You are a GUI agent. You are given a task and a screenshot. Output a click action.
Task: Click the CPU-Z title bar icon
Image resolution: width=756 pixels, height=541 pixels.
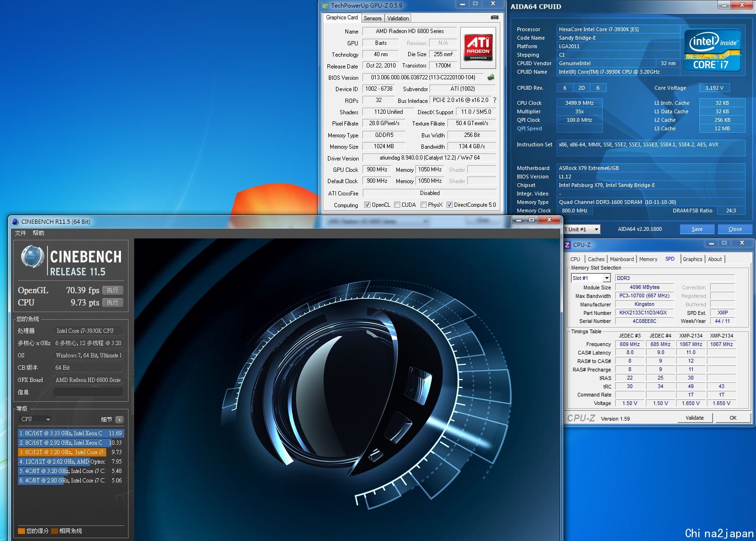pyautogui.click(x=567, y=245)
